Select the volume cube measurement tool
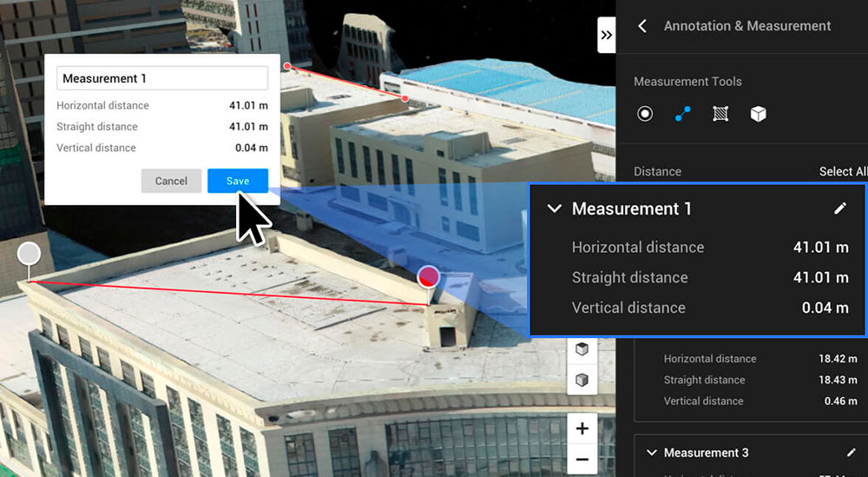The width and height of the screenshot is (868, 477). coord(758,114)
